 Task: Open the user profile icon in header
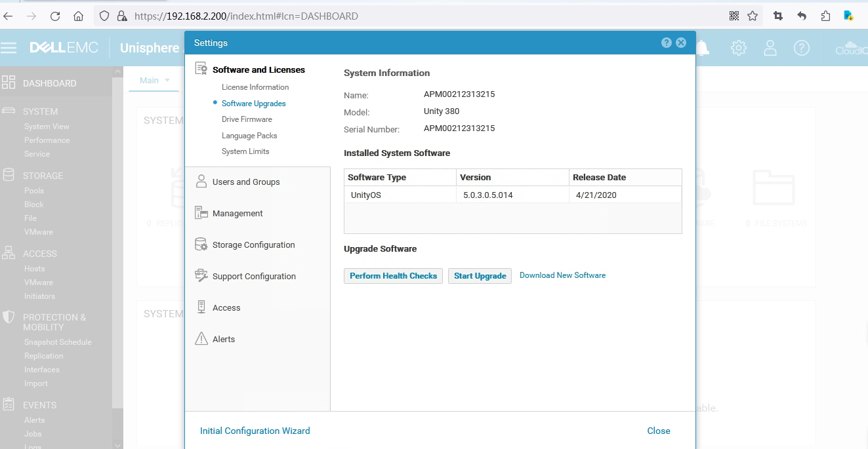tap(770, 48)
